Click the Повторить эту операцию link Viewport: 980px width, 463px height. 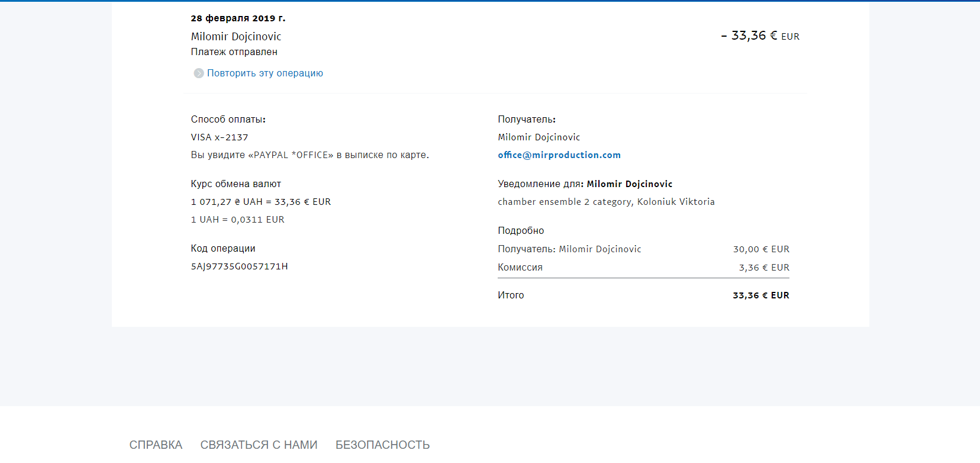[x=265, y=73]
